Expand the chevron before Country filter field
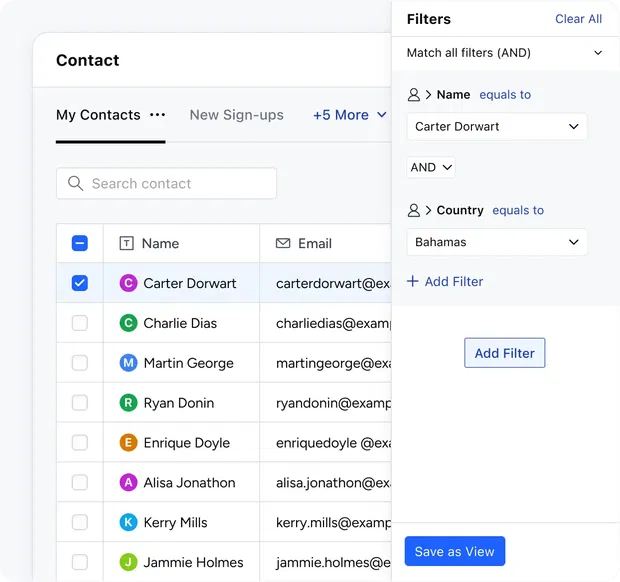620x582 pixels. point(428,210)
